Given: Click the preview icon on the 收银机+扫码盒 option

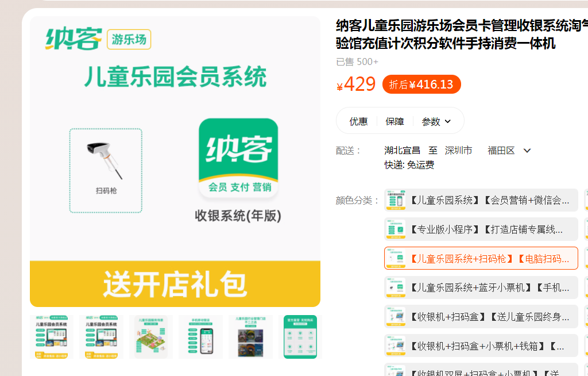Looking at the screenshot, I should [394, 316].
